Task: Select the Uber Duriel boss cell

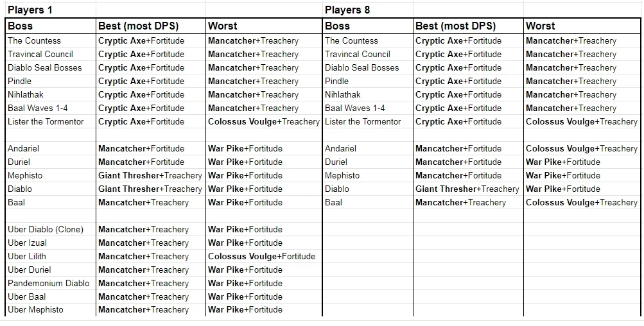Action: tap(30, 270)
